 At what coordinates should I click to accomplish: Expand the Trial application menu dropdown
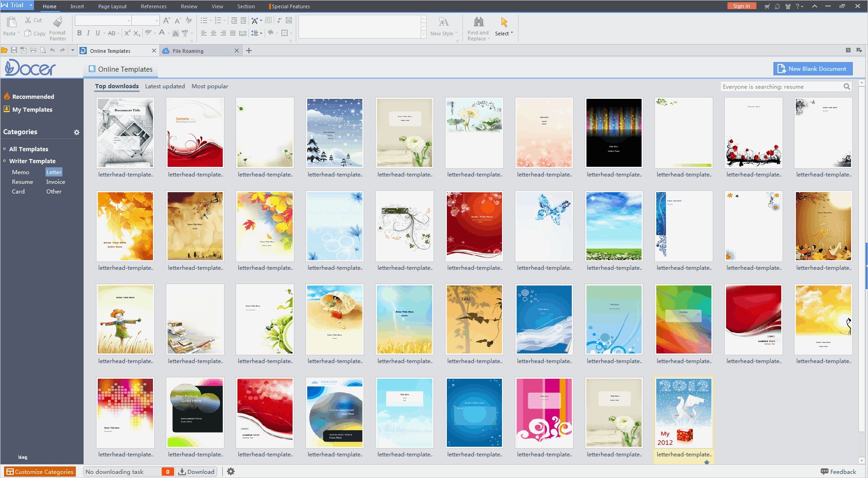31,6
